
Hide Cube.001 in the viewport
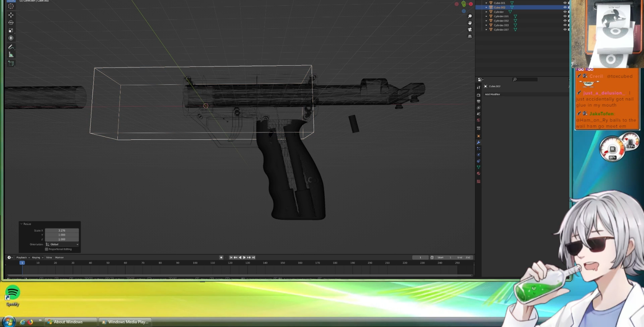[565, 3]
